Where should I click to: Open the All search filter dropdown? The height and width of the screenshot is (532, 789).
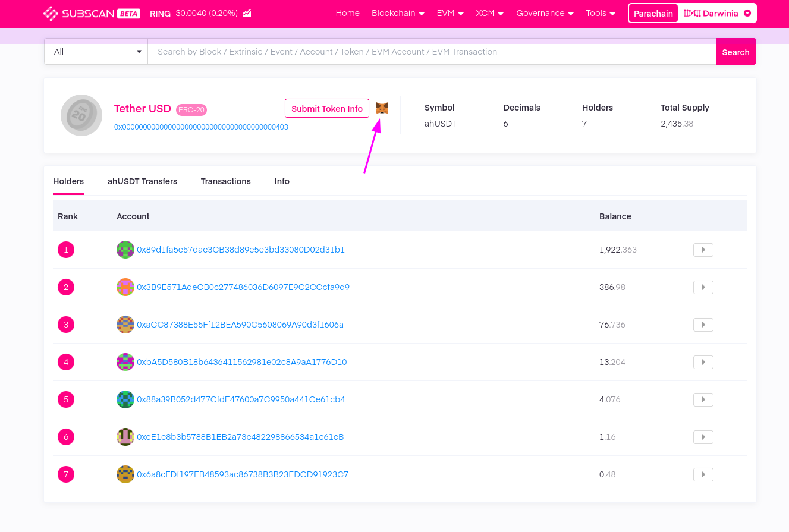point(95,52)
